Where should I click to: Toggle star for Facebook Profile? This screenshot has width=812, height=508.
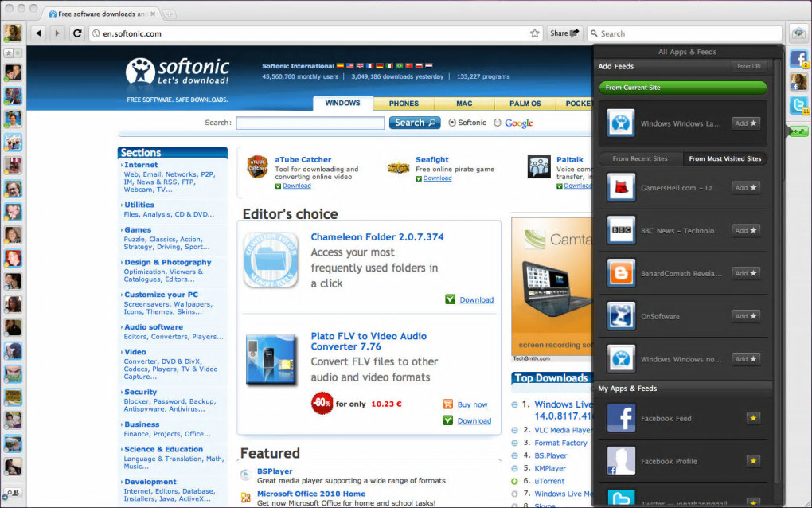click(753, 460)
